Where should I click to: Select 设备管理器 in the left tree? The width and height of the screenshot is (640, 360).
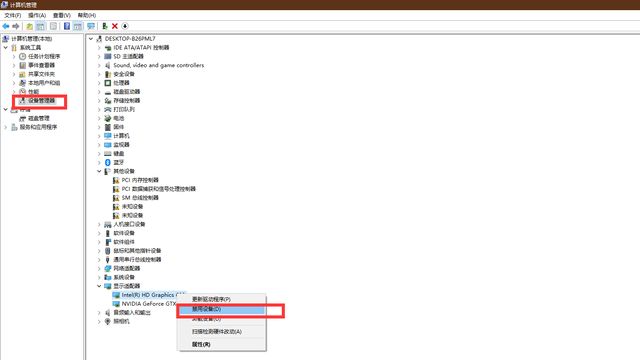pos(41,100)
